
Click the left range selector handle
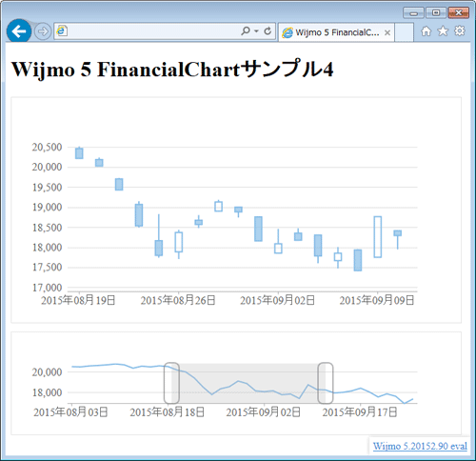pos(171,383)
